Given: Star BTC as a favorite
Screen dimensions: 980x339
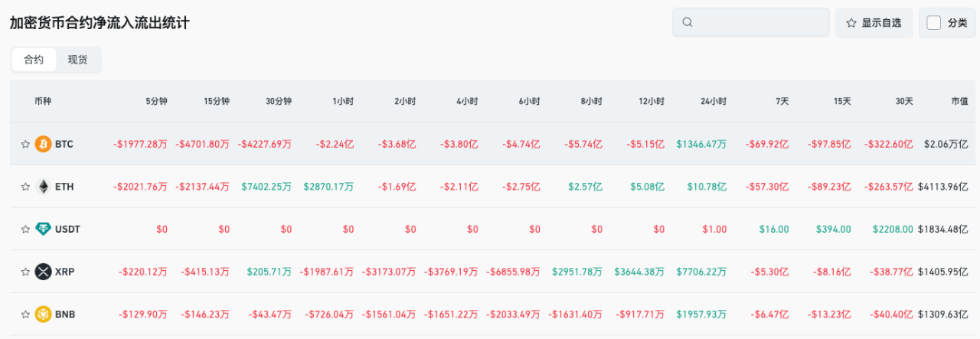Looking at the screenshot, I should click(25, 144).
